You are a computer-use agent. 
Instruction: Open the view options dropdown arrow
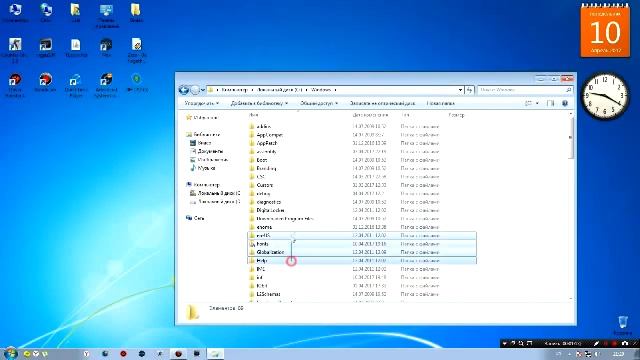pos(537,103)
